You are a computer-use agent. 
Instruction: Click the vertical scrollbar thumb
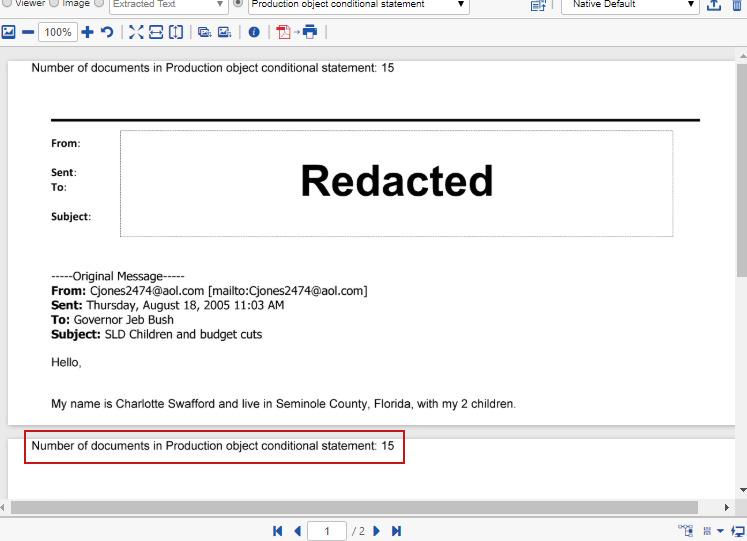(742, 170)
